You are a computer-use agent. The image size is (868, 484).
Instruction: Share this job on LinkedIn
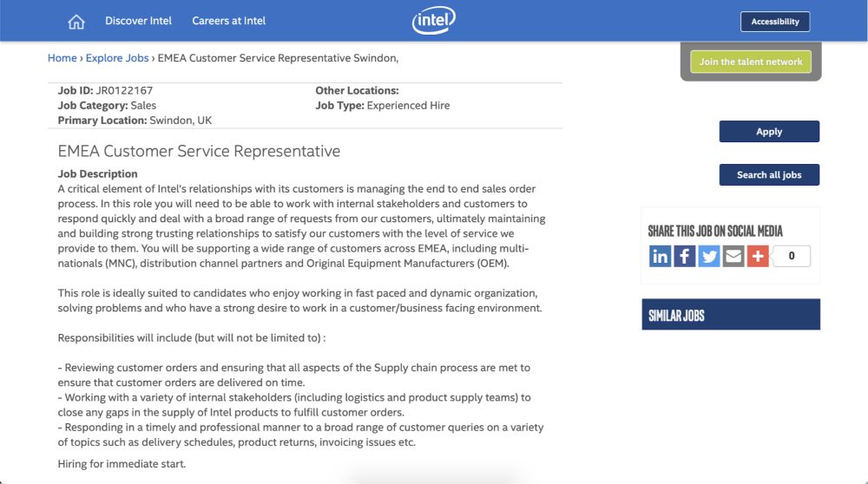pyautogui.click(x=660, y=256)
